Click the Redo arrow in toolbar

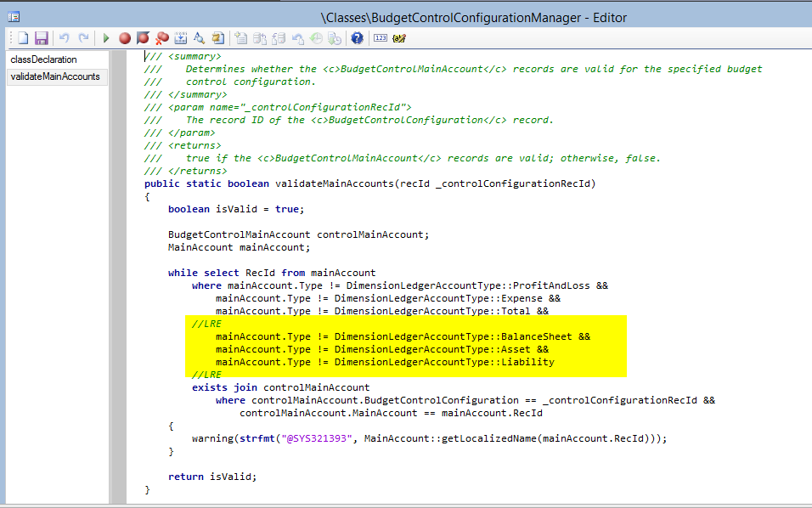pos(83,38)
